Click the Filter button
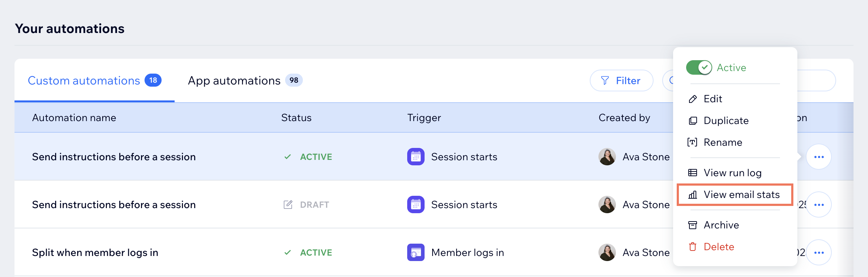The width and height of the screenshot is (868, 277). (x=621, y=80)
